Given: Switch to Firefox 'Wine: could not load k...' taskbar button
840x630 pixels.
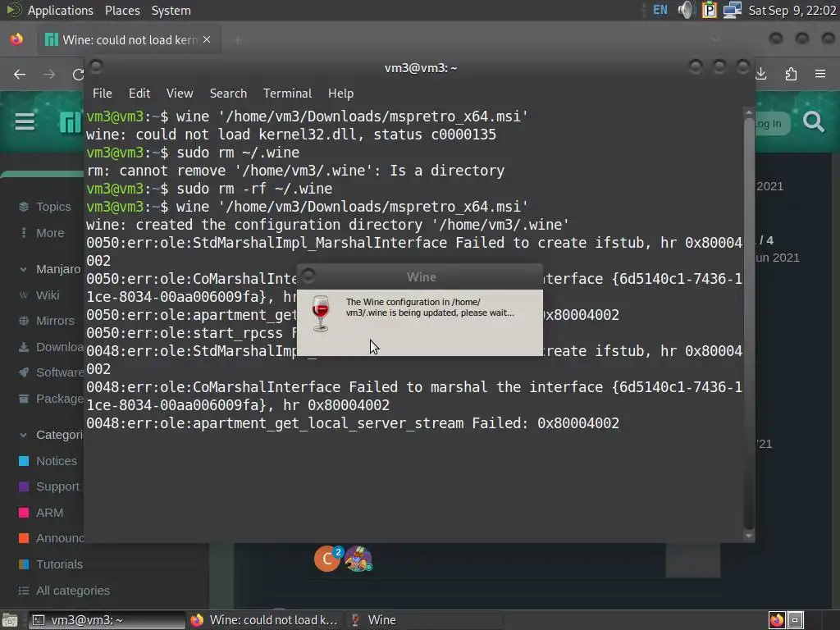Looking at the screenshot, I should [x=265, y=620].
